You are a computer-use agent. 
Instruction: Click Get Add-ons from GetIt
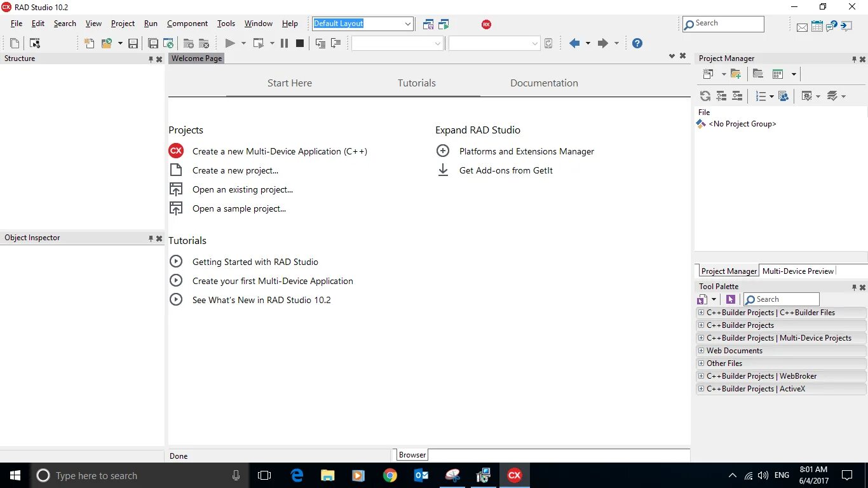tap(506, 170)
